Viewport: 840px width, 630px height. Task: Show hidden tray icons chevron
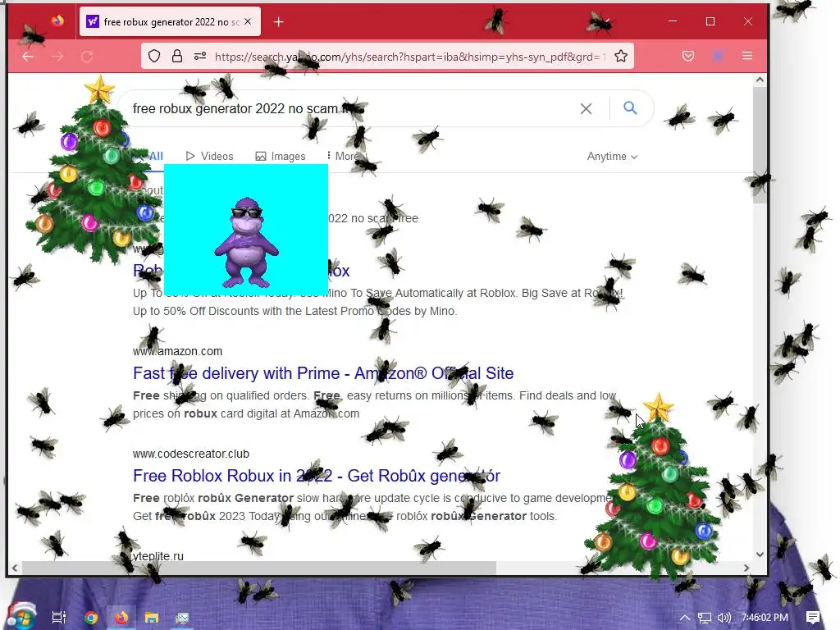pos(685,618)
